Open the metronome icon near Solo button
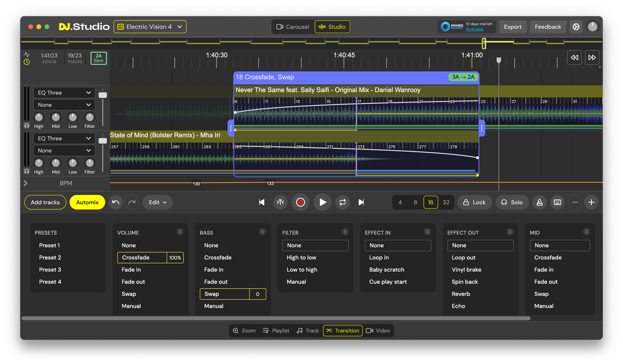Screen dimensions: 623x364 click(539, 202)
